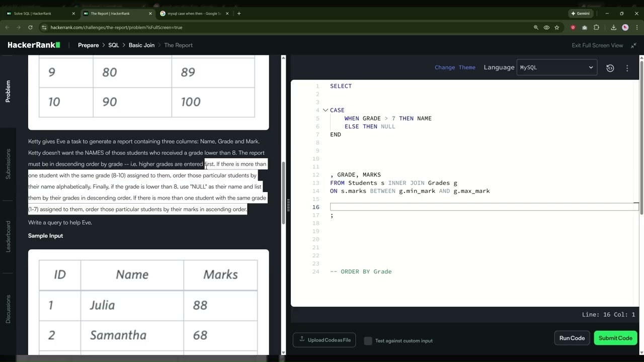Open browser Downloads icon
The image size is (644, 362).
coord(613,27)
